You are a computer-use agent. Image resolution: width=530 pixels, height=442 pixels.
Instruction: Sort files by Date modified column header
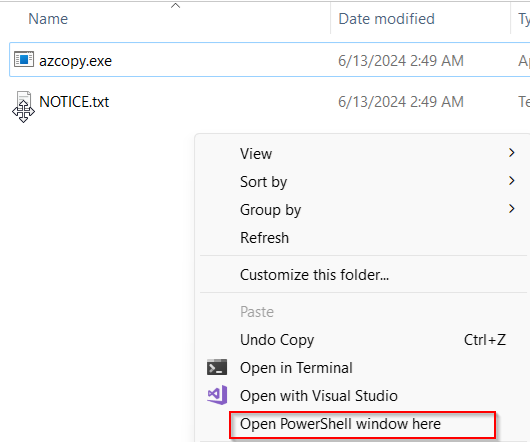[x=386, y=19]
